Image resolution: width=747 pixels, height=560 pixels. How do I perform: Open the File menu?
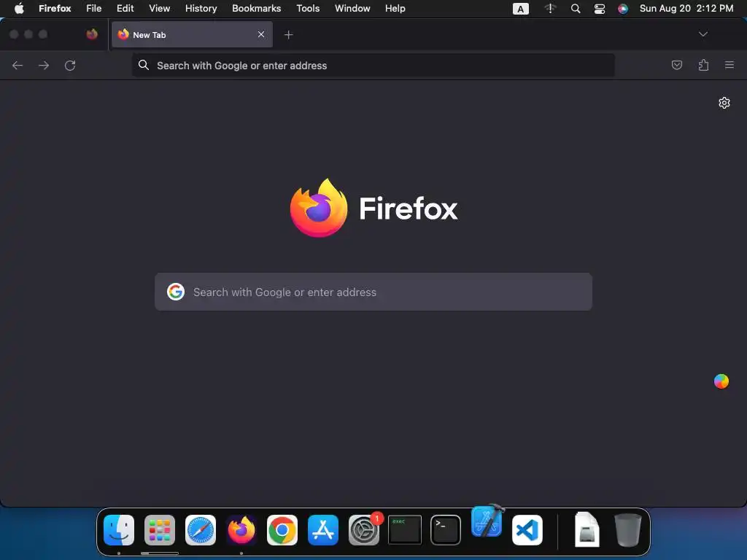(94, 8)
